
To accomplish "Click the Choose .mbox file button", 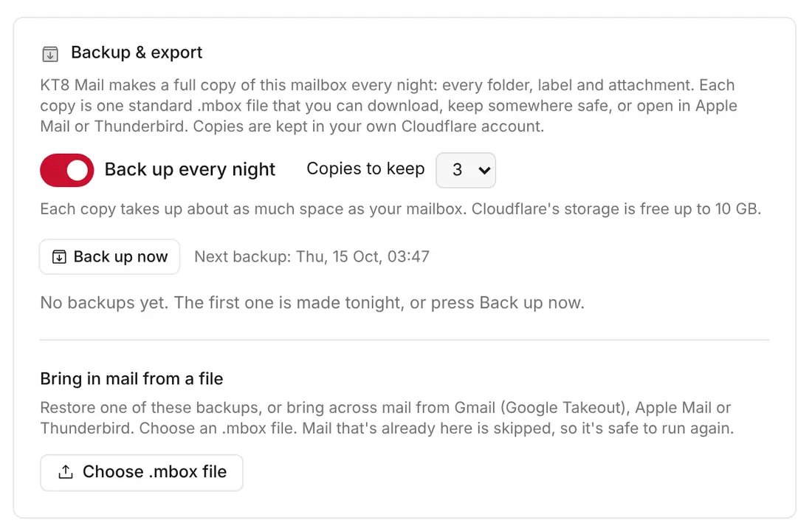I will [142, 472].
